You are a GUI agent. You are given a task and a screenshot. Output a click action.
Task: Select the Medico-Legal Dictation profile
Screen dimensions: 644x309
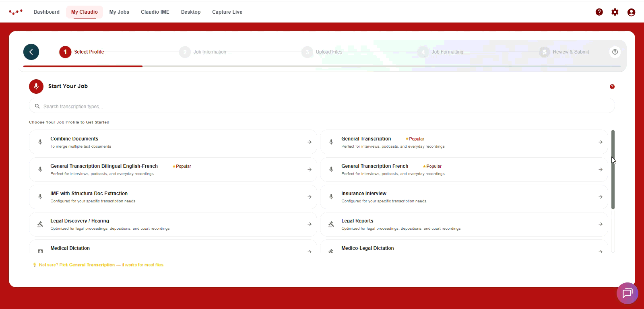pyautogui.click(x=464, y=247)
